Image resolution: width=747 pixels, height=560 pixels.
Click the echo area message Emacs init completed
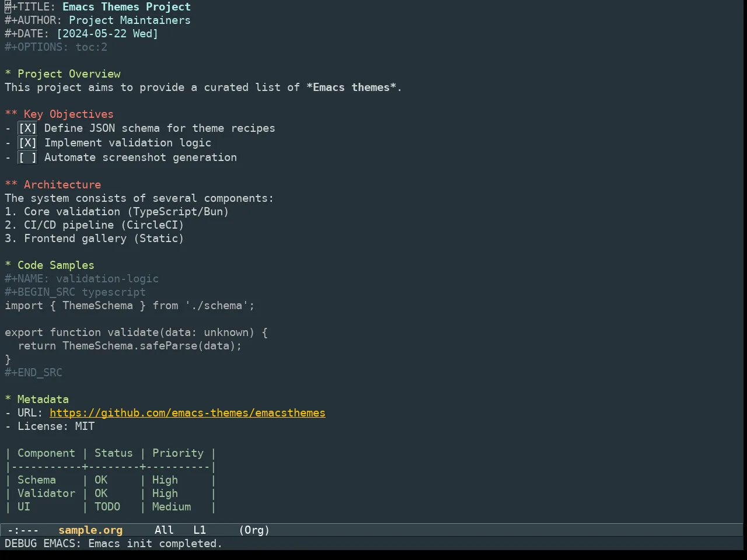tap(114, 544)
